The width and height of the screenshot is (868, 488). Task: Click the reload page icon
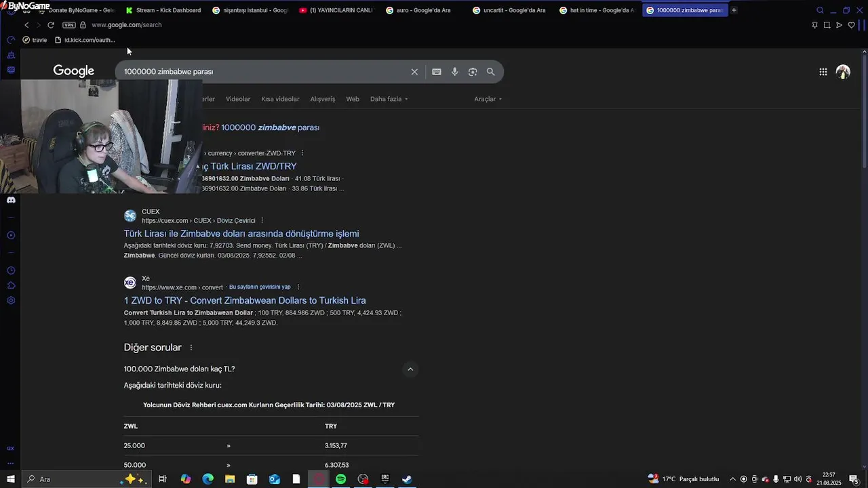click(x=50, y=25)
